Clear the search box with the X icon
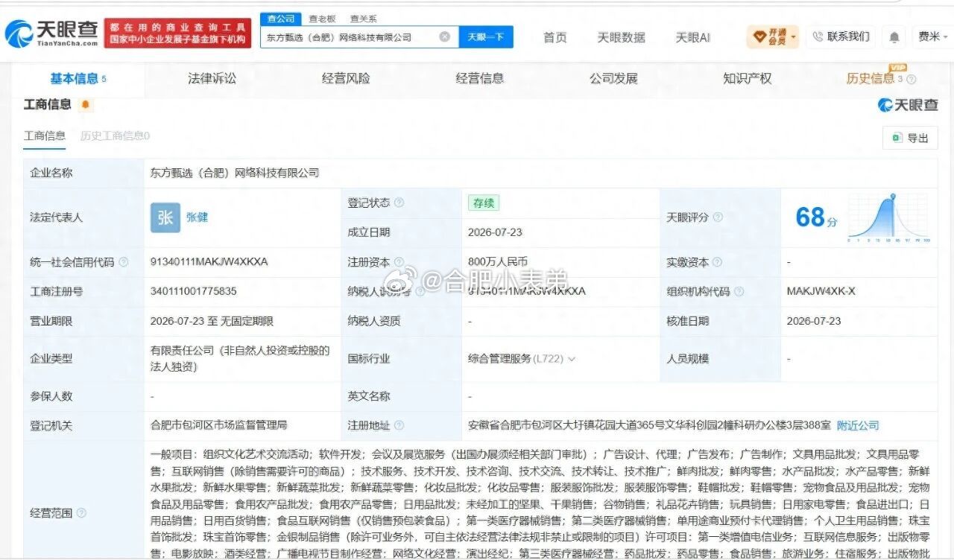The image size is (954, 560). click(x=444, y=36)
